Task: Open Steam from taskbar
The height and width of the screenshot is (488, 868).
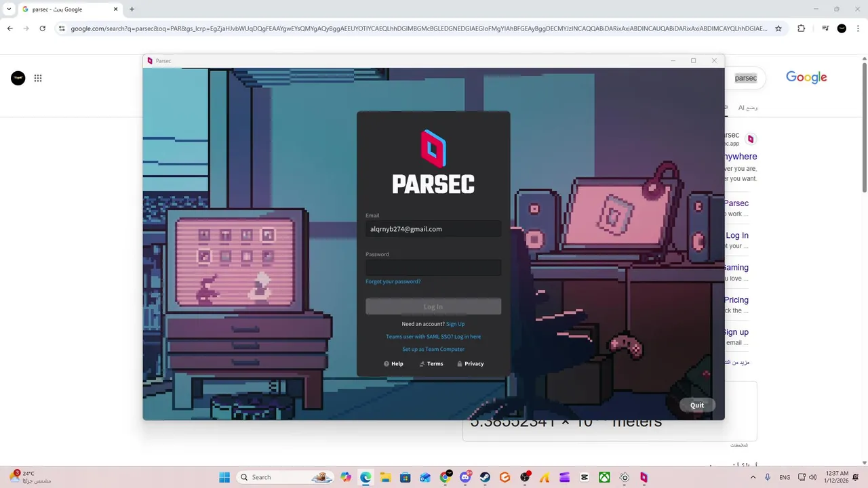Action: [485, 477]
